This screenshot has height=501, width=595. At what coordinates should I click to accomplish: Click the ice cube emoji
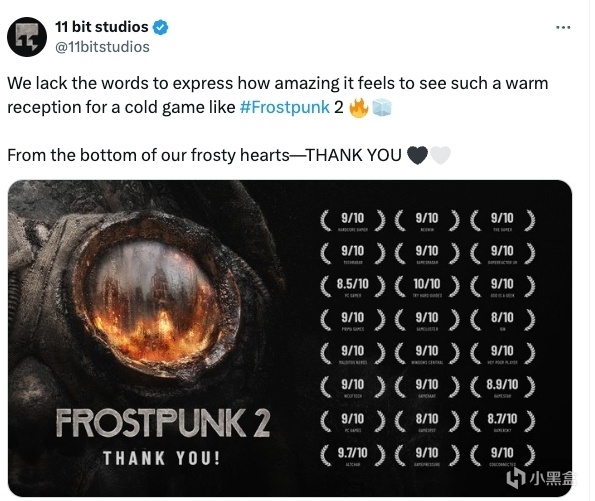(x=382, y=108)
